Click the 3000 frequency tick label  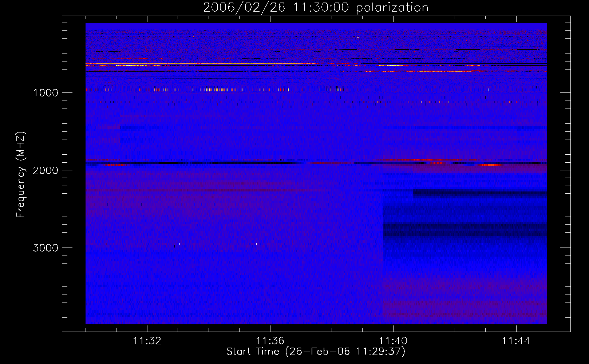(46, 248)
